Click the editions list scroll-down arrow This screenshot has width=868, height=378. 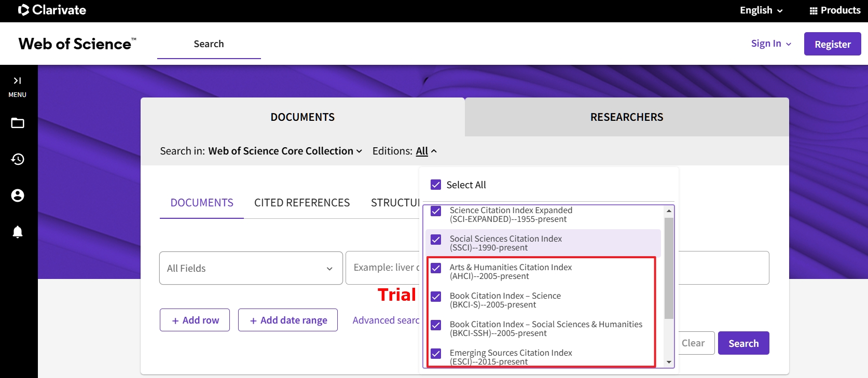point(669,362)
